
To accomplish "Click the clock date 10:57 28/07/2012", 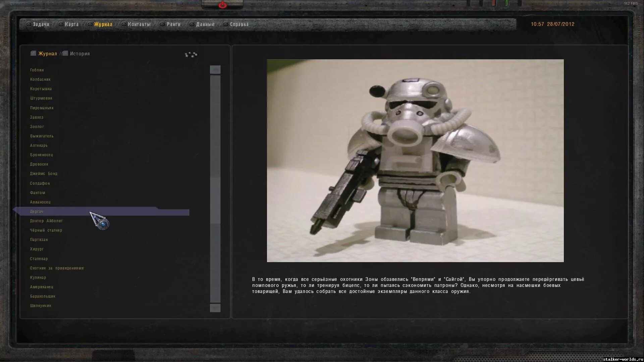I will click(x=552, y=24).
